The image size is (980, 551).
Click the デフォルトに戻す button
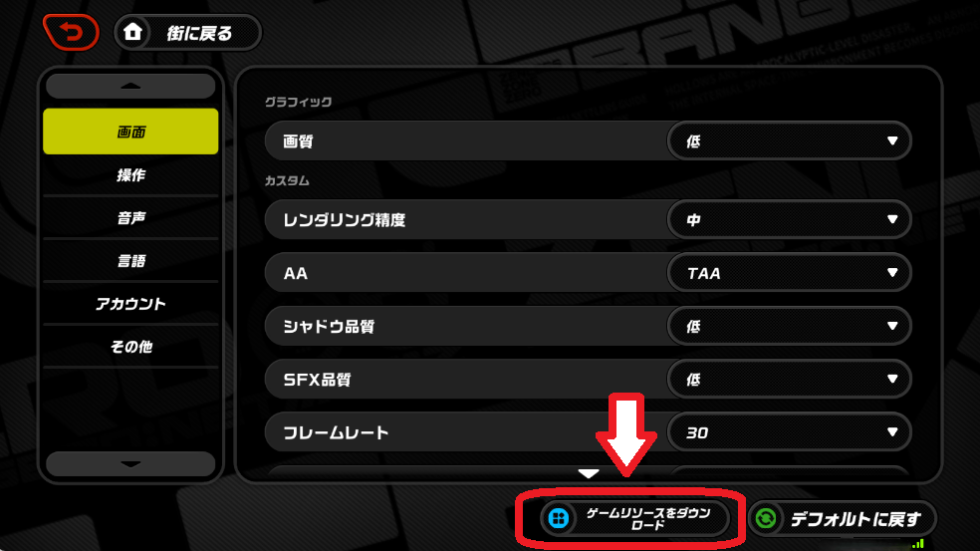[x=843, y=518]
